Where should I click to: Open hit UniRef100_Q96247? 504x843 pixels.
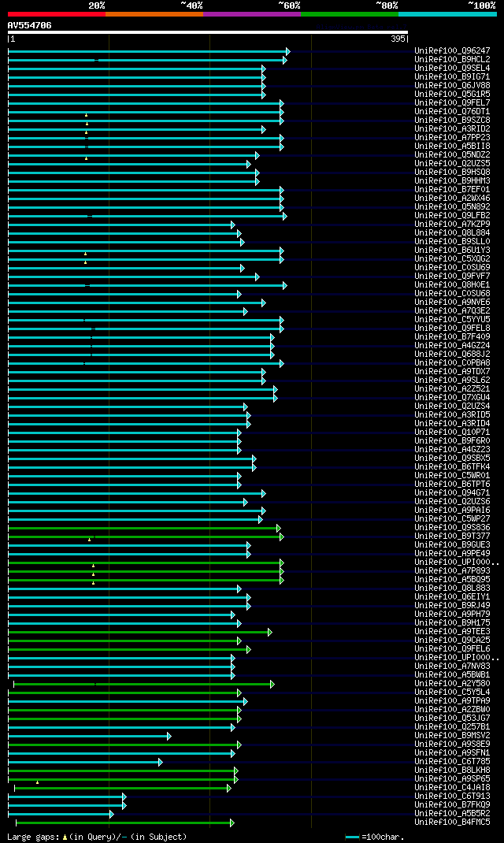(452, 51)
